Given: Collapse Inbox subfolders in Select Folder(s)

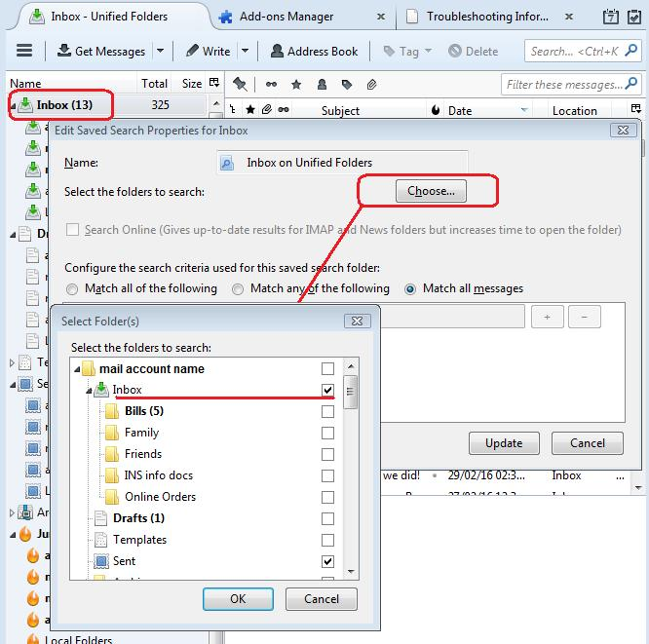Looking at the screenshot, I should point(89,391).
